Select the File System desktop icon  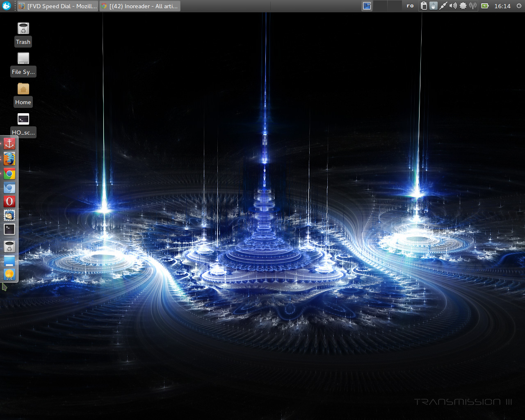click(23, 58)
